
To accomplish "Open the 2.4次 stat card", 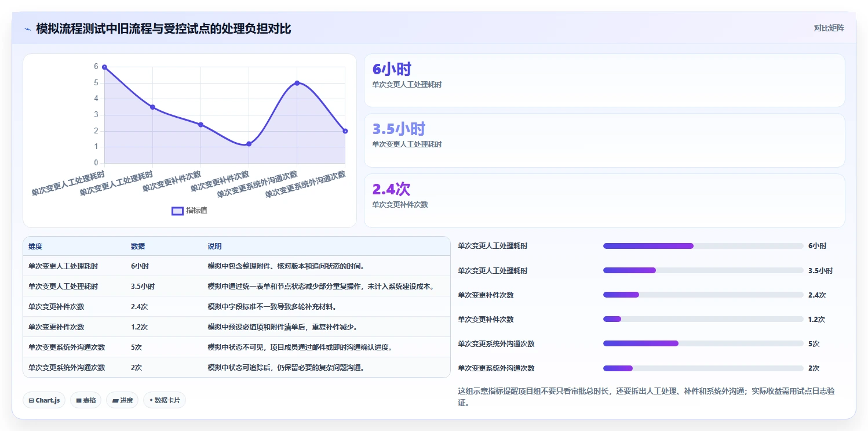I will (604, 201).
